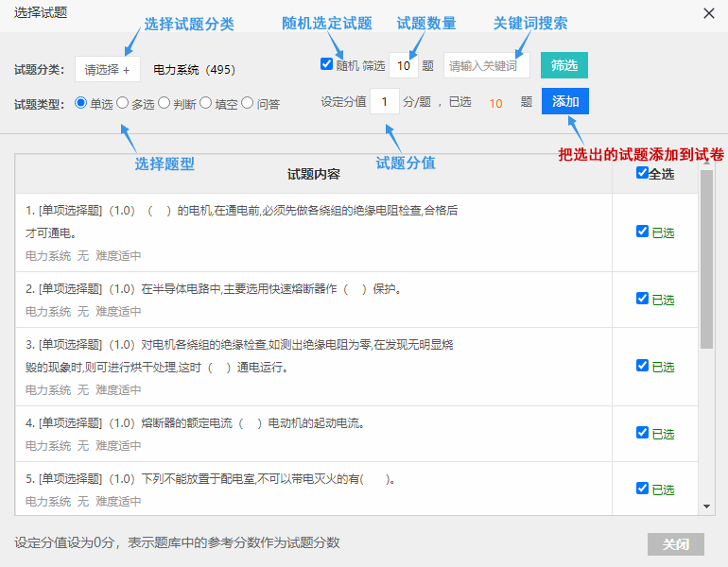Screen dimensions: 728x567
Task: Click the gray 关闭 button
Action: pyautogui.click(x=676, y=544)
